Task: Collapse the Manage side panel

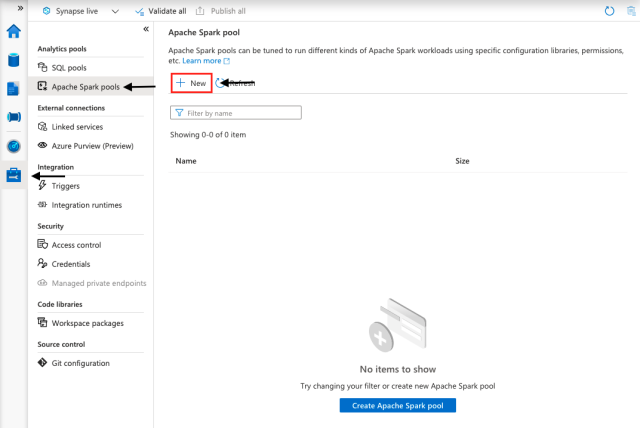Action: (x=146, y=29)
